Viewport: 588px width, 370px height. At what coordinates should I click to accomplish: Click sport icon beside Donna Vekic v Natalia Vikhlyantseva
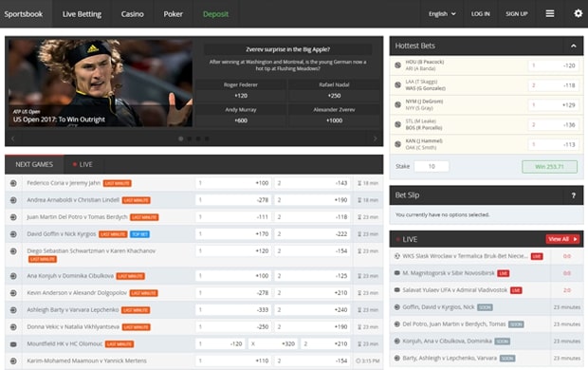(13, 327)
